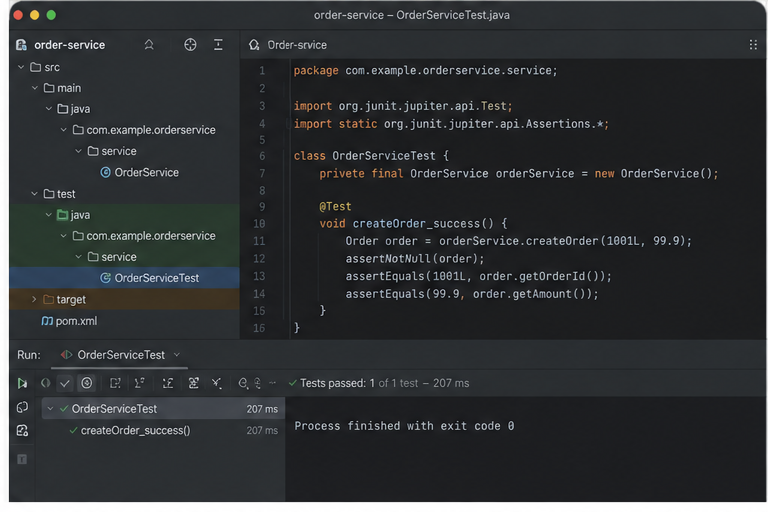
Task: Select the target folder row
Action: pos(124,299)
